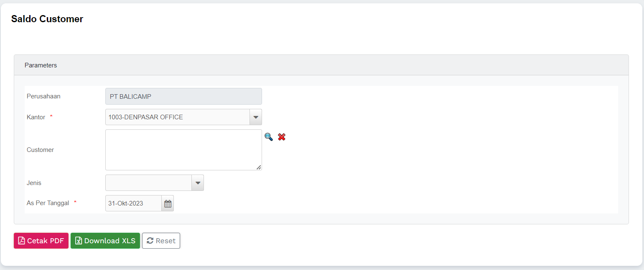Focus the Customer text area

[x=183, y=149]
